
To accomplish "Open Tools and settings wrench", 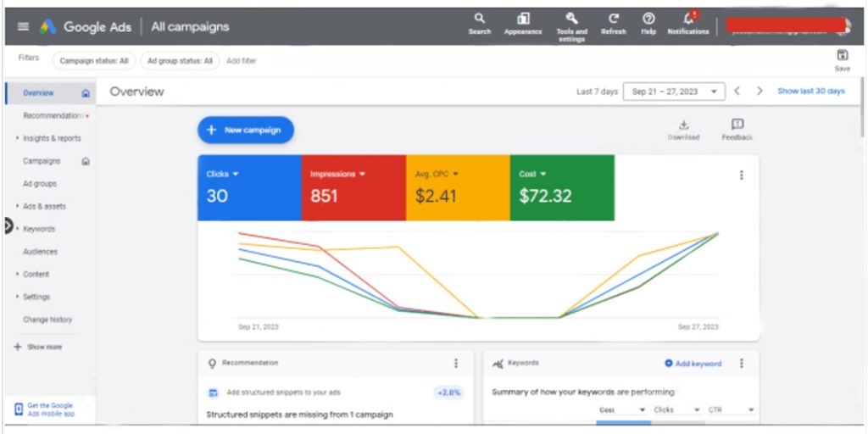I will pyautogui.click(x=571, y=19).
